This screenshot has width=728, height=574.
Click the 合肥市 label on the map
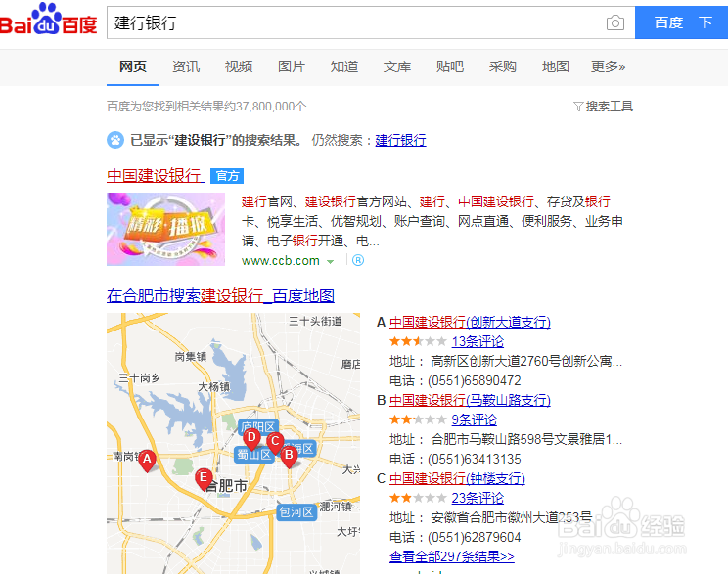227,486
